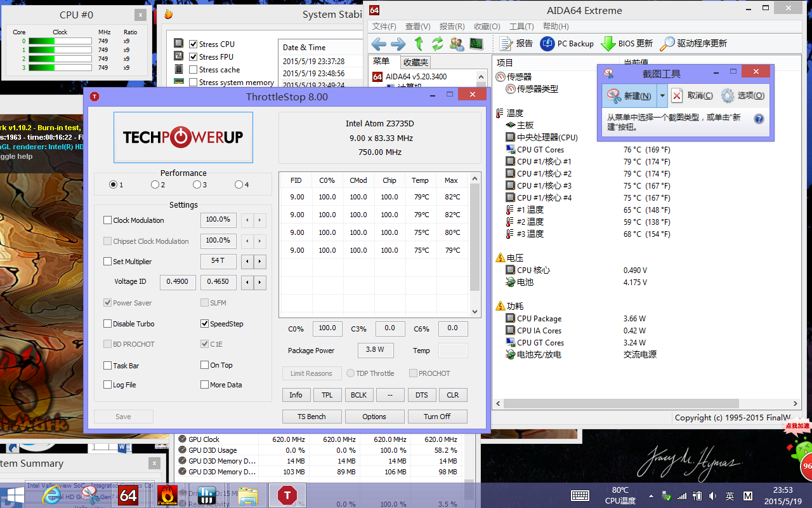
Task: Click the TPL button
Action: [327, 395]
